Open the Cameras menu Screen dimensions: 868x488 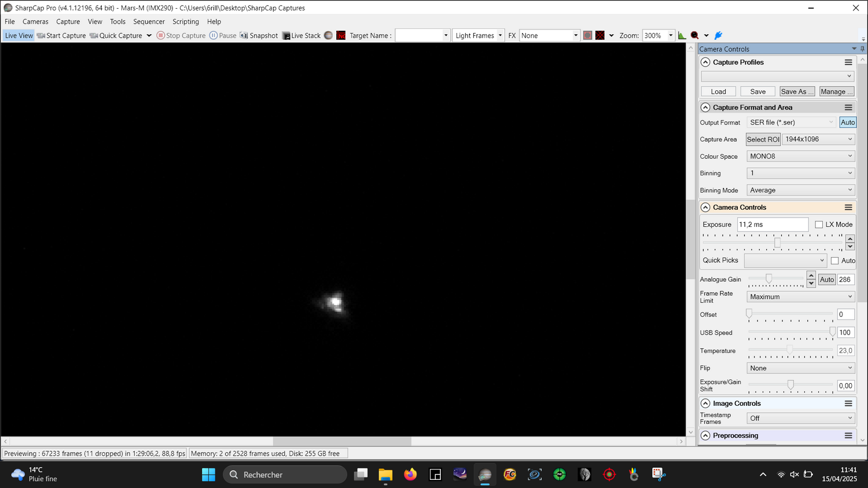pyautogui.click(x=35, y=21)
